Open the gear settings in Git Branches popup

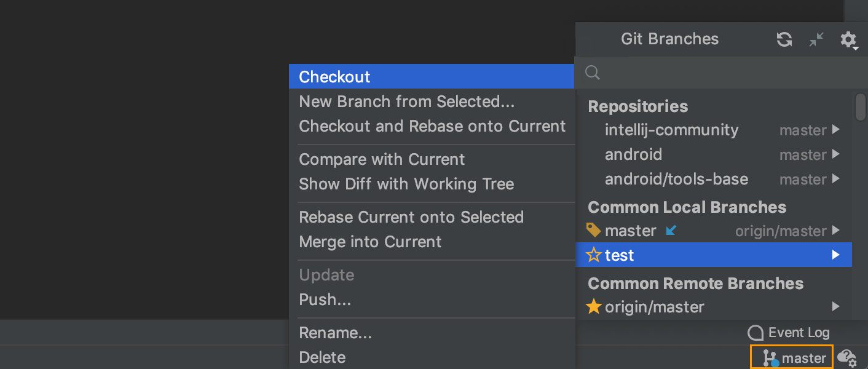pyautogui.click(x=848, y=39)
